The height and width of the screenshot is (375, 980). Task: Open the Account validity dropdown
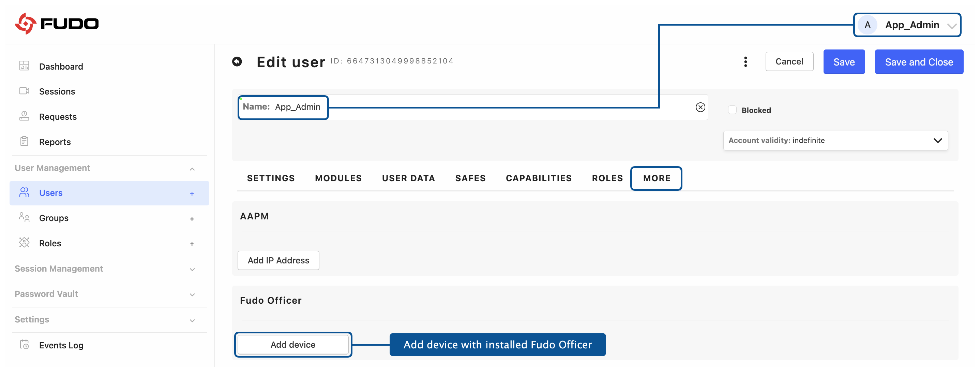(x=835, y=141)
